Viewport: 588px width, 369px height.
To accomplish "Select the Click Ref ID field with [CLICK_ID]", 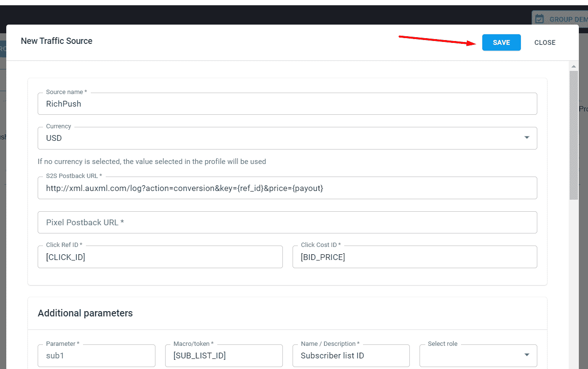I will tap(145, 257).
